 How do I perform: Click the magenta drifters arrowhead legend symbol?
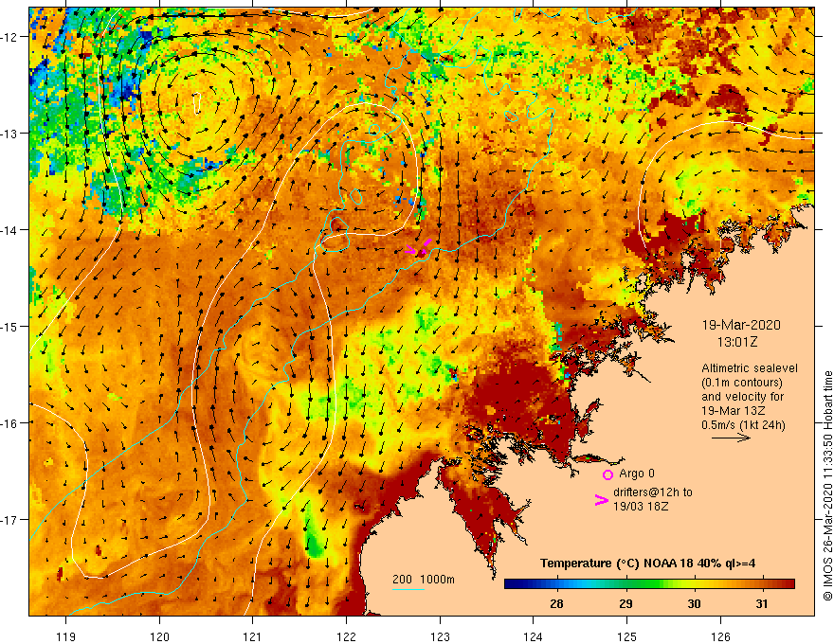tap(601, 499)
